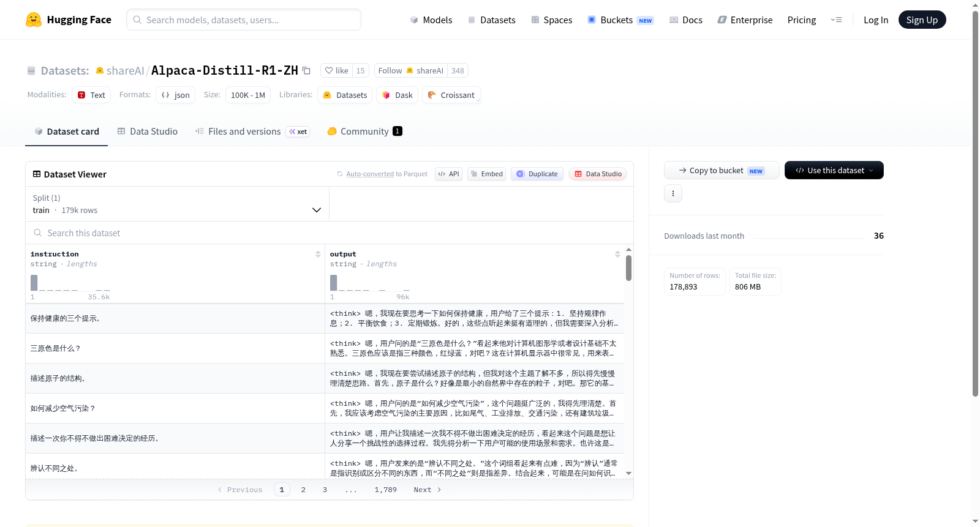Switch to the Data Studio tab
The width and height of the screenshot is (980, 527).
(148, 131)
